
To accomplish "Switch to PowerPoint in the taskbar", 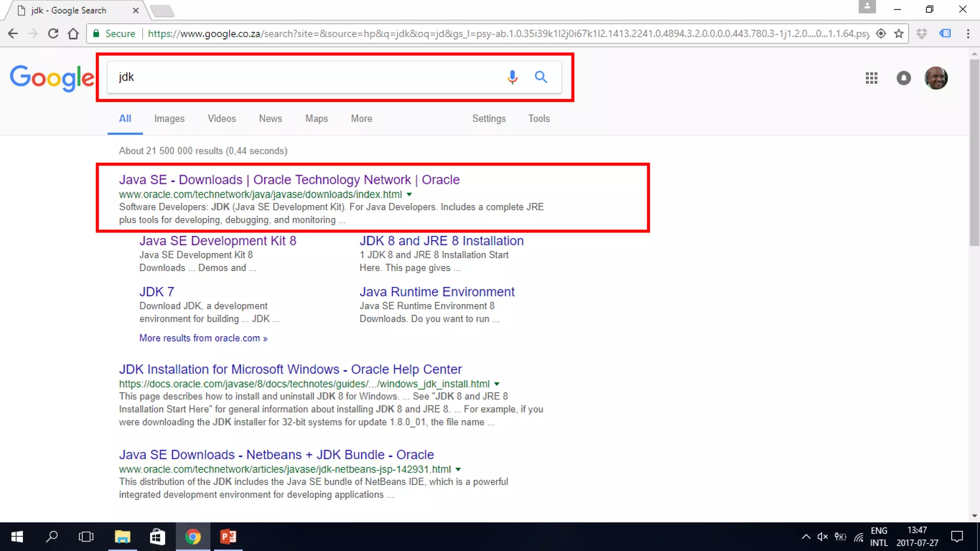I will pos(228,537).
